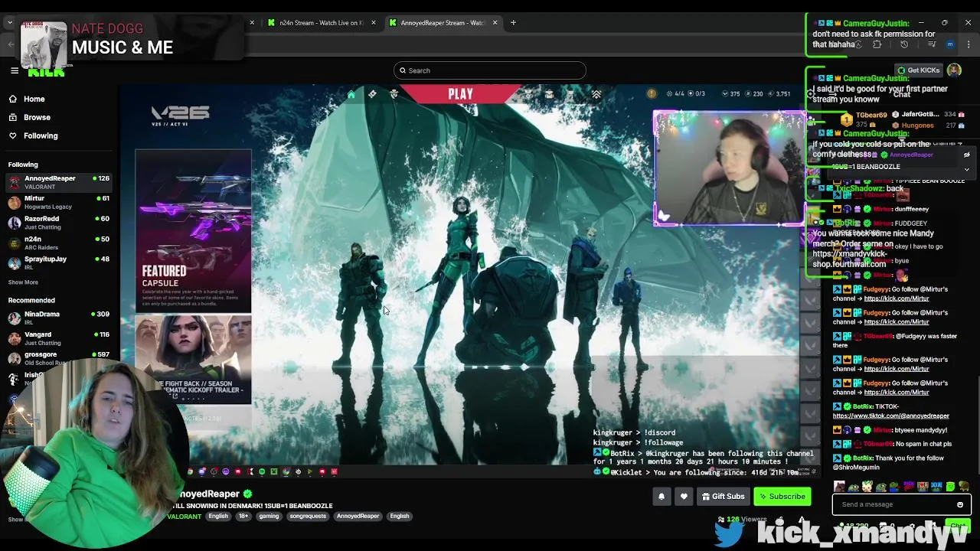The width and height of the screenshot is (980, 551).
Task: Click the 18+ stream tag
Action: coord(243,517)
